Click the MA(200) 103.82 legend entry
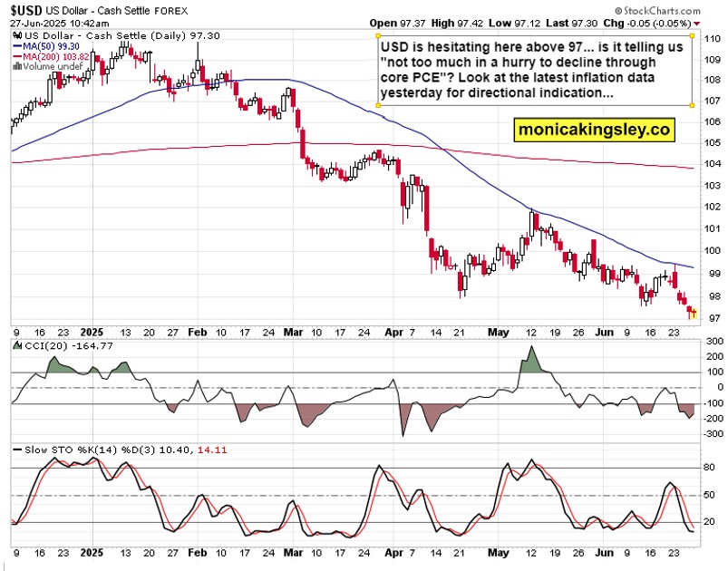The image size is (728, 571). point(51,56)
